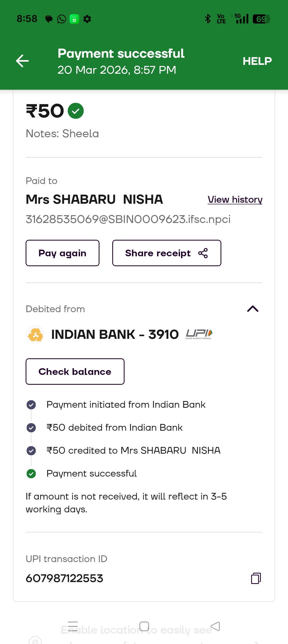The height and width of the screenshot is (644, 288).
Task: Open View history link
Action: point(235,199)
